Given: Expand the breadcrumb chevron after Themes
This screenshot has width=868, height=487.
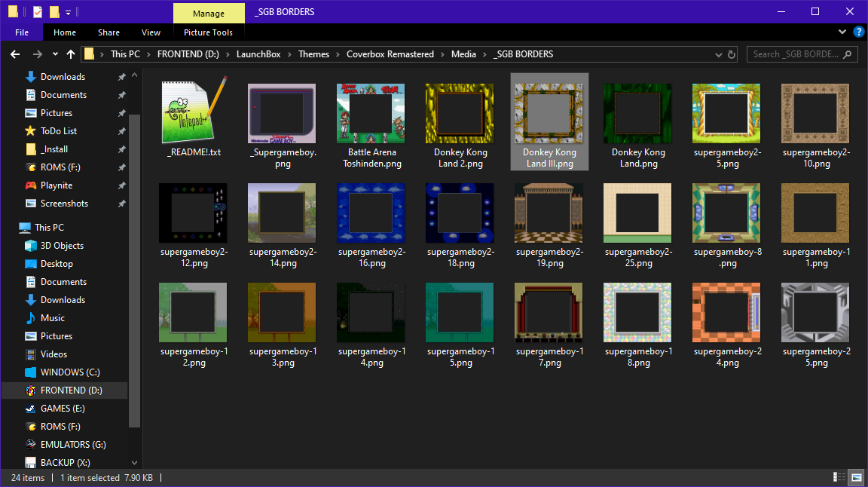Looking at the screenshot, I should (338, 54).
